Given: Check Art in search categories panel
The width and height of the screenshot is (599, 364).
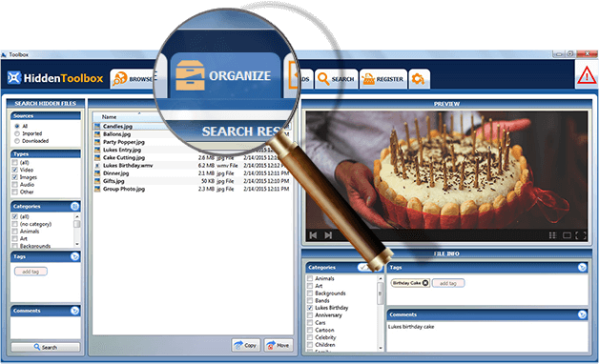Looking at the screenshot, I should click(15, 238).
